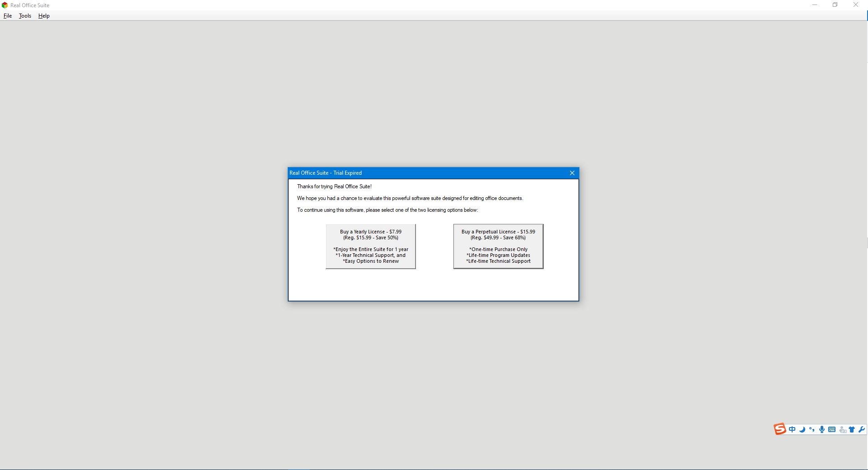Choose the Buy a Yearly License option
Viewport: 868px width, 470px height.
[371, 247]
